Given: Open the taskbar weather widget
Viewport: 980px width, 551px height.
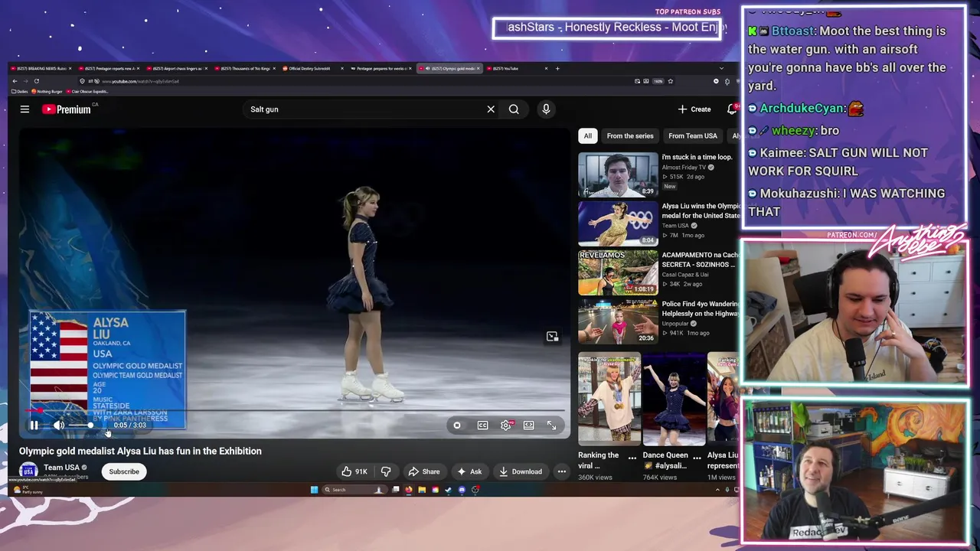Looking at the screenshot, I should (x=27, y=491).
